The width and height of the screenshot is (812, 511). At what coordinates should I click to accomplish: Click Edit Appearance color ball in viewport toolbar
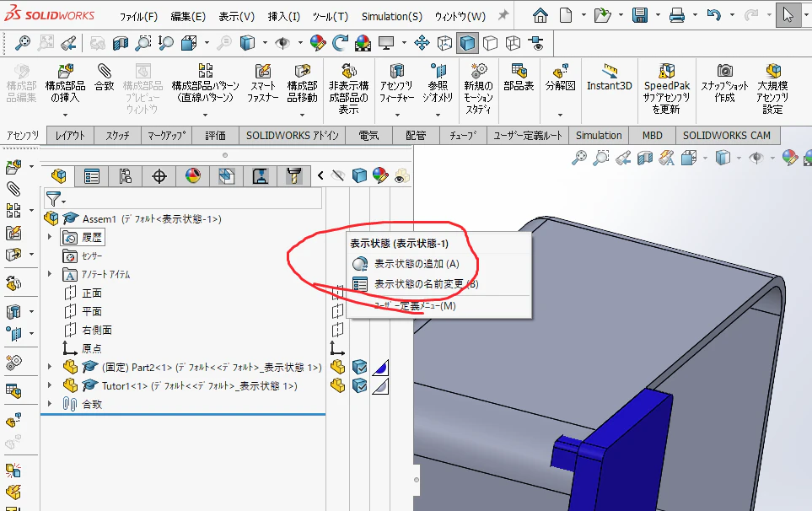[x=789, y=158]
